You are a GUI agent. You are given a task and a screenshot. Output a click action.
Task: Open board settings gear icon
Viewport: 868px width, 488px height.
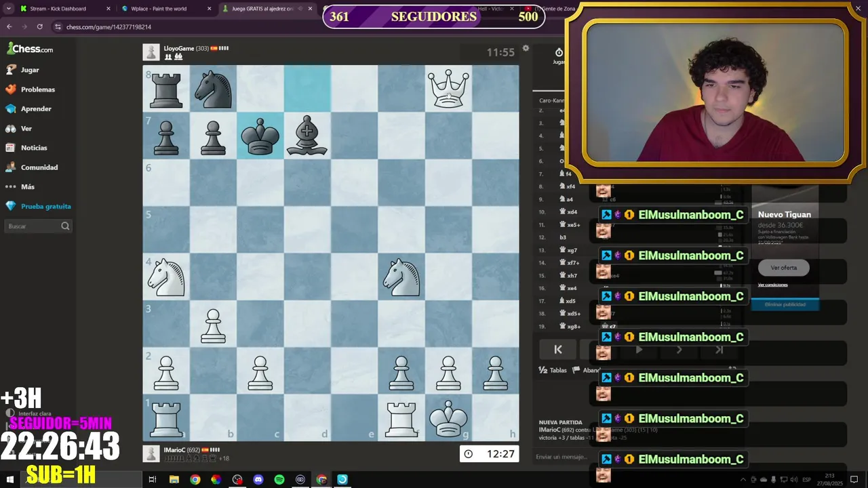click(526, 49)
